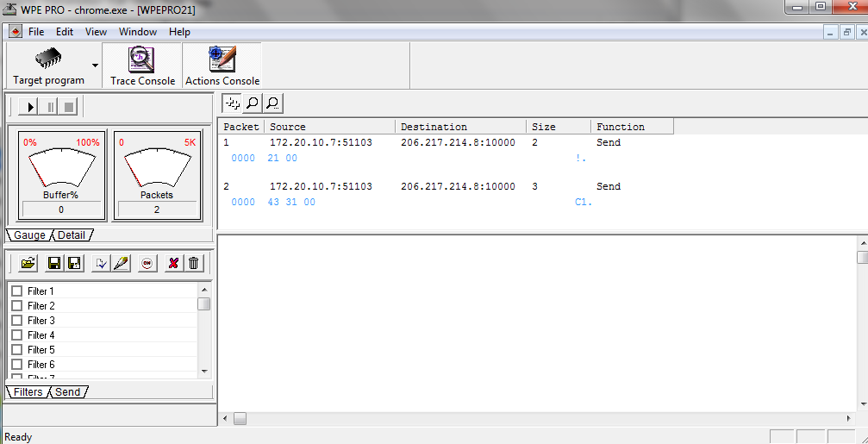This screenshot has height=444, width=868.
Task: Click filter list scrollbar down arrow
Action: pos(203,370)
